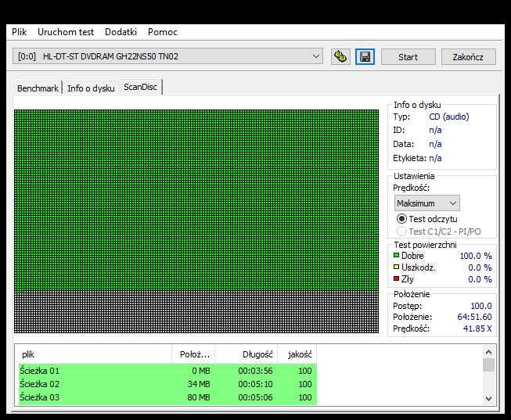Screen dimensions: 511x420
Task: Click the Zakończ button
Action: pyautogui.click(x=468, y=57)
